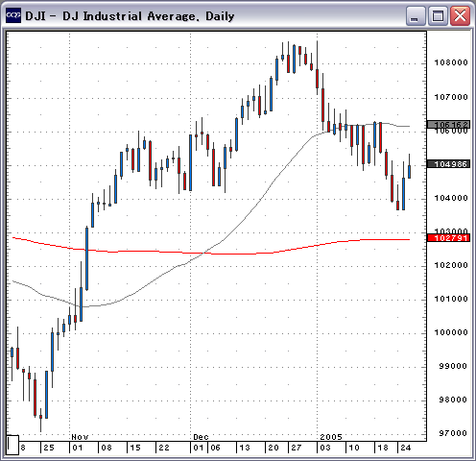476x461 pixels.
Task: Click the 98000 price axis label
Action: point(453,400)
